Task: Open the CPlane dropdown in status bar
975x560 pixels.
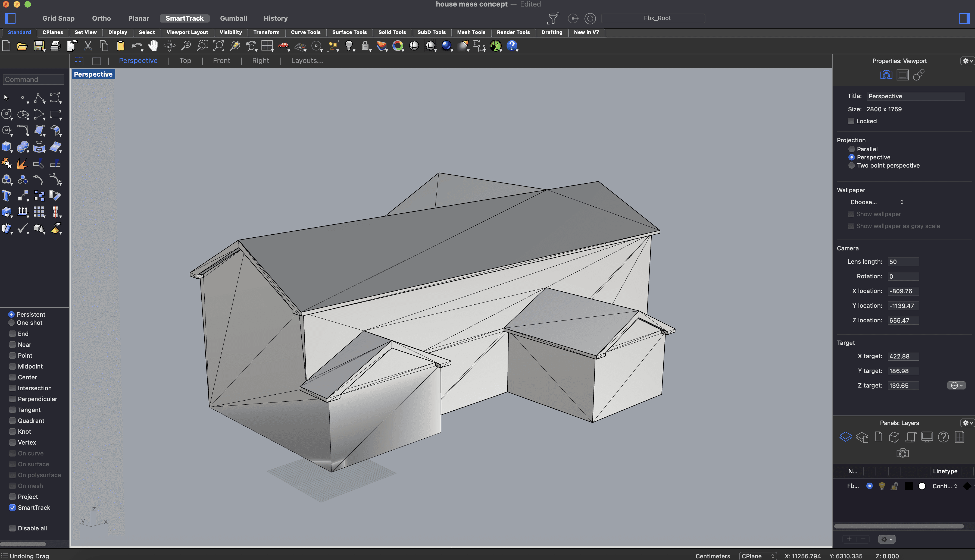Action: click(x=757, y=556)
